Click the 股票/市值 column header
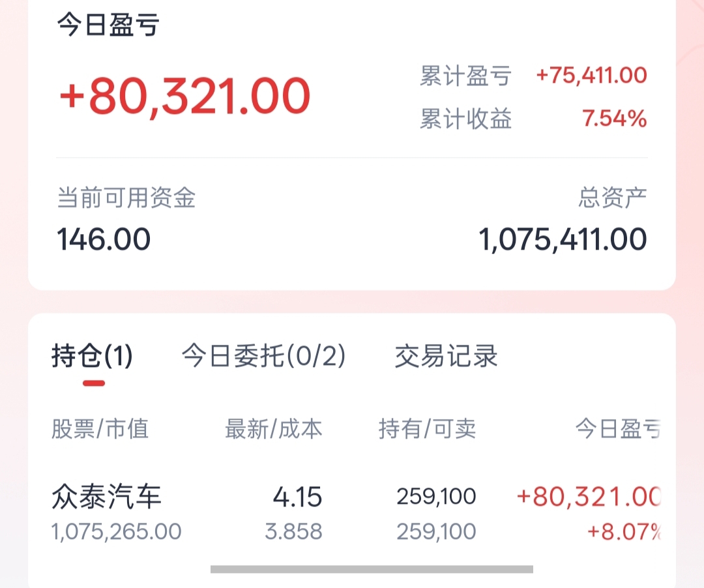The image size is (704, 588). pos(100,428)
